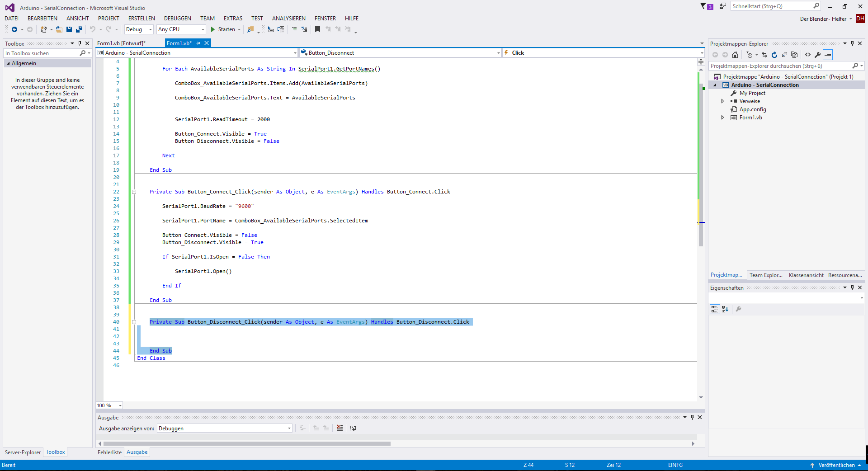868x471 pixels.
Task: Toggle a bookmark via the toolbar flag icon
Action: (x=317, y=29)
